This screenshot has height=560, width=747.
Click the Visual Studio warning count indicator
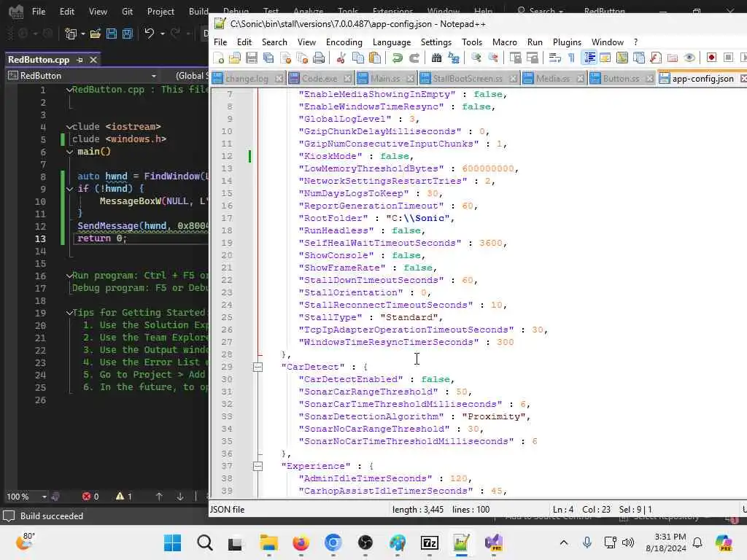coord(124,497)
